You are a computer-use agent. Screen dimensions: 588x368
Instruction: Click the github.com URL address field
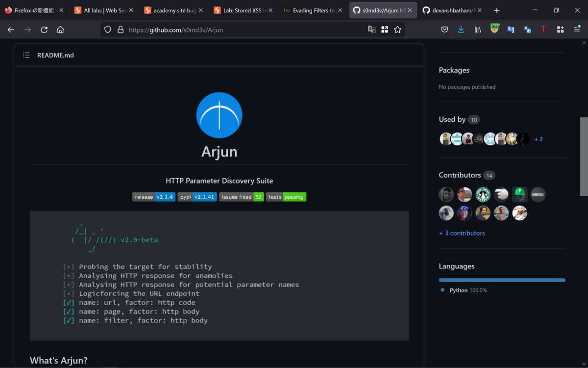pos(245,29)
